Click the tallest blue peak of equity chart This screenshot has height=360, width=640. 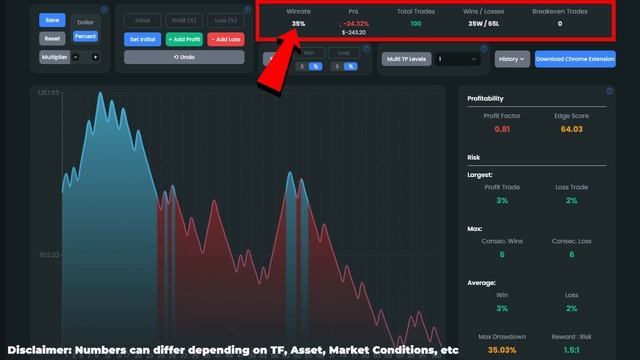click(100, 93)
